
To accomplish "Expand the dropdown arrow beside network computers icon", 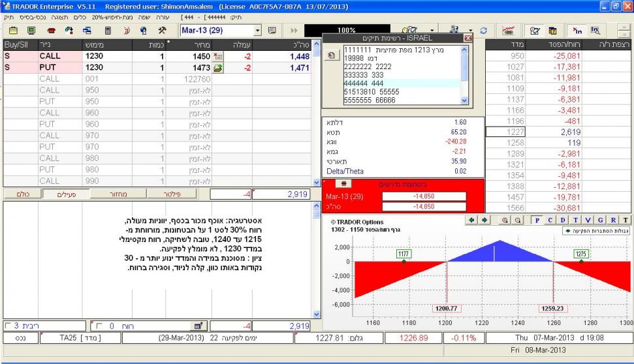I will click(469, 31).
